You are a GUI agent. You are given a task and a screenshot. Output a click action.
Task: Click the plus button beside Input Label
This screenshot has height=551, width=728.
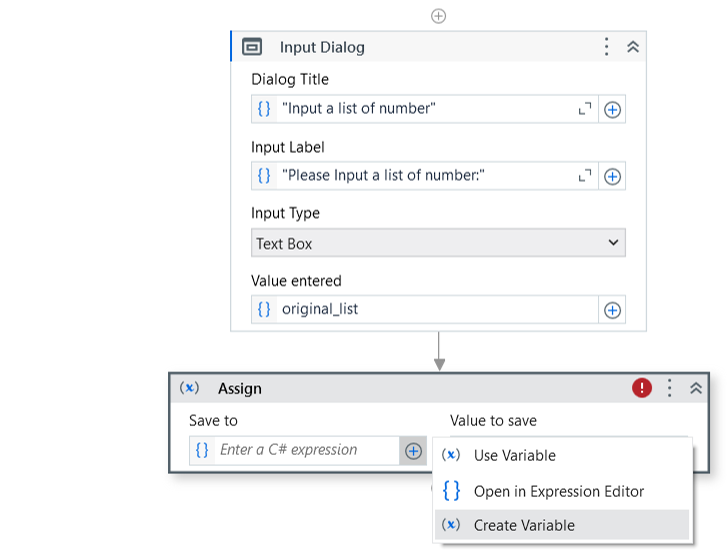click(612, 176)
